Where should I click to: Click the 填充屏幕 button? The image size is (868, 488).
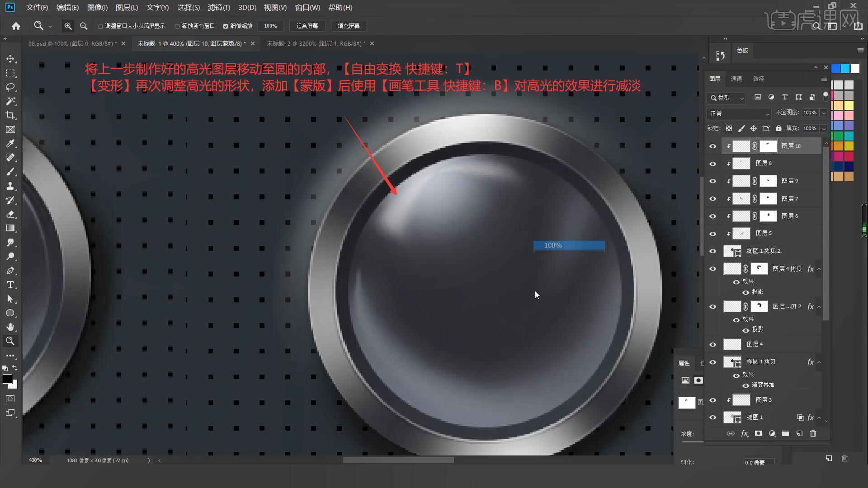coord(349,26)
